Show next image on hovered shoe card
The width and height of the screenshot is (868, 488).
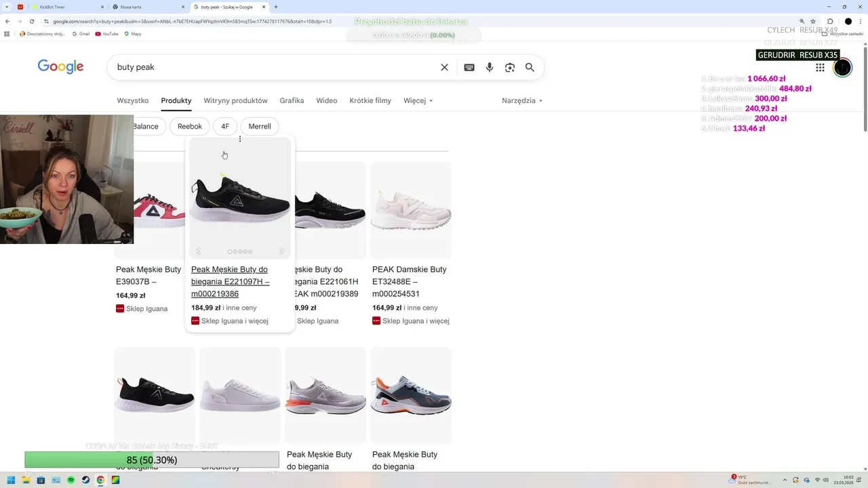(281, 251)
